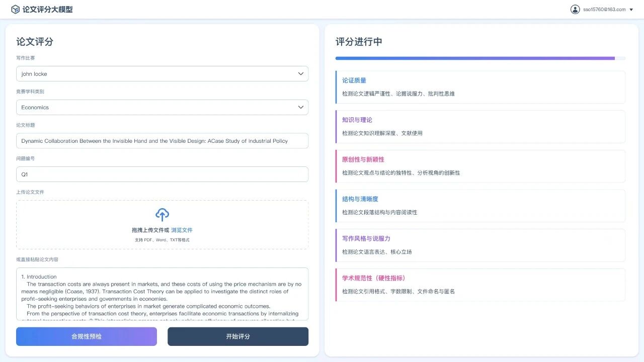Expand the john locke competition dropdown
Viewport: 644px width, 362px height.
tap(162, 74)
